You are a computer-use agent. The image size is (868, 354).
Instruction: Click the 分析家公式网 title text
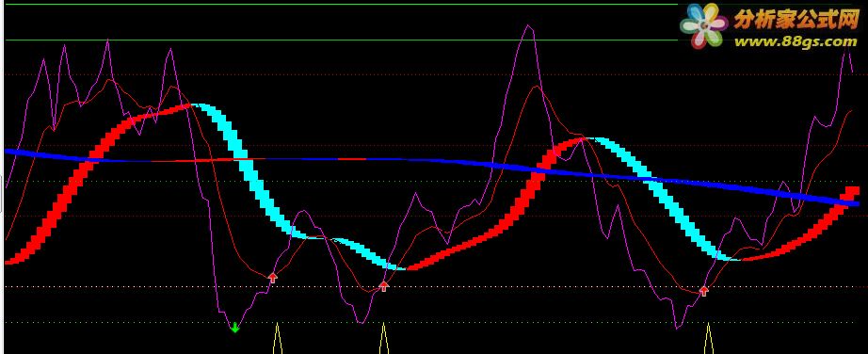796,20
